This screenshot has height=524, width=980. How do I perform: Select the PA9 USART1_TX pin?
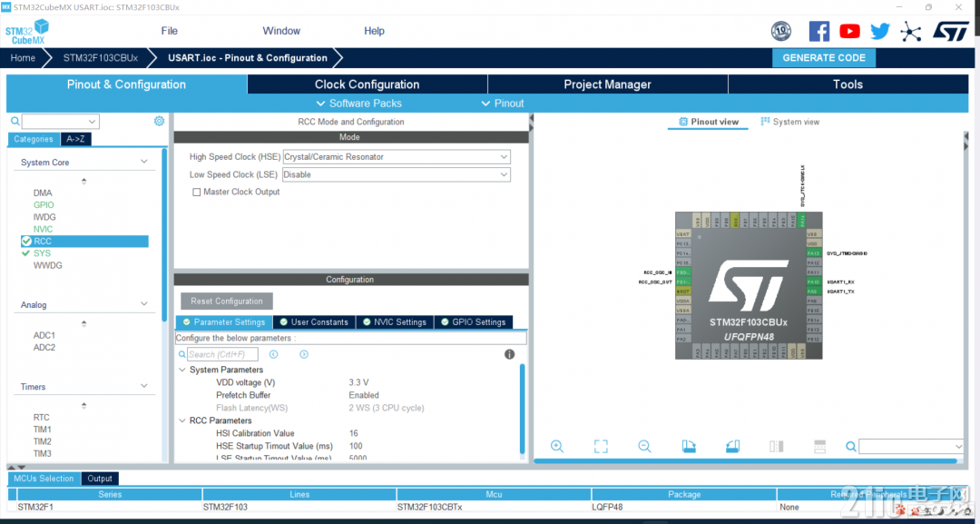[813, 292]
